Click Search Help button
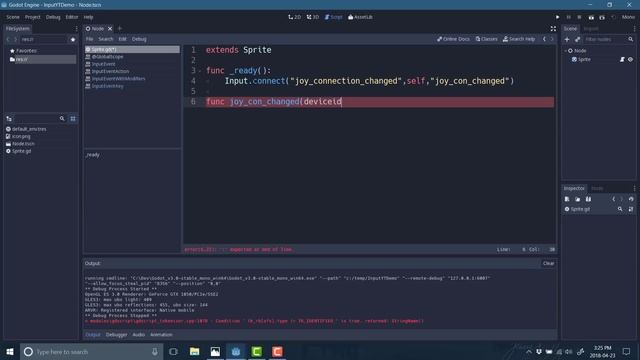The height and width of the screenshot is (360, 640). tap(519, 39)
